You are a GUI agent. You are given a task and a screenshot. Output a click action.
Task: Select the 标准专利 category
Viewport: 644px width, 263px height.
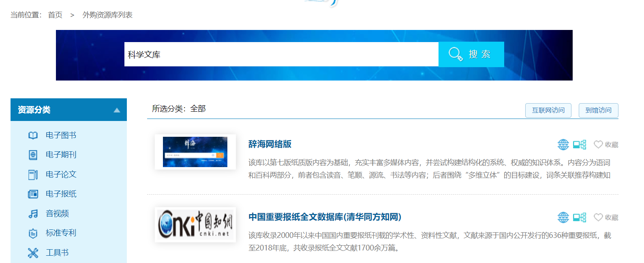pos(61,233)
